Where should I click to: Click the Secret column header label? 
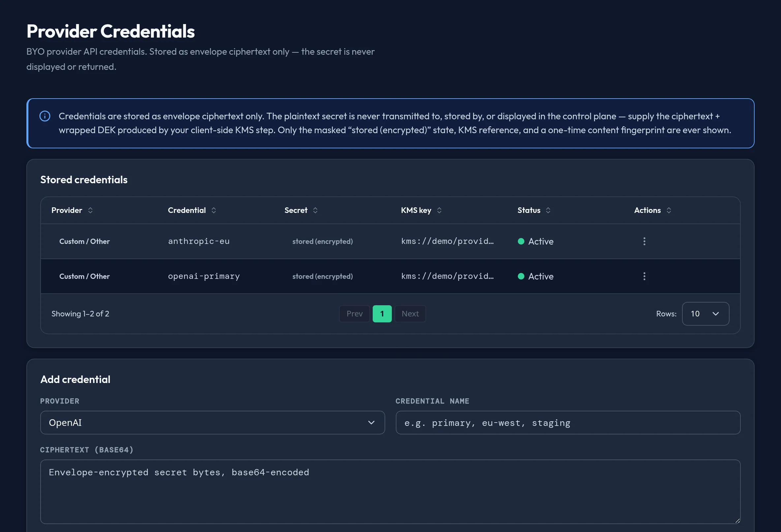[296, 210]
